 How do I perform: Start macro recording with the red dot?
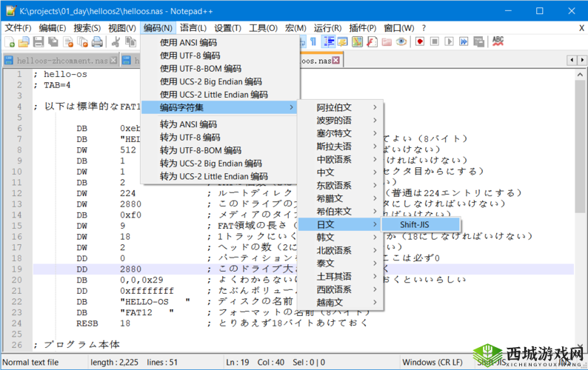420,42
